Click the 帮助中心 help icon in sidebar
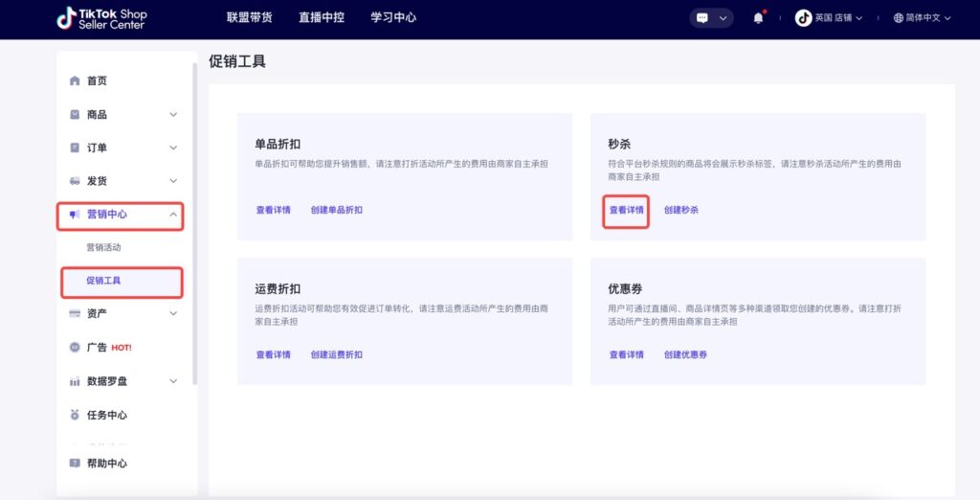Image resolution: width=980 pixels, height=500 pixels. click(x=75, y=463)
